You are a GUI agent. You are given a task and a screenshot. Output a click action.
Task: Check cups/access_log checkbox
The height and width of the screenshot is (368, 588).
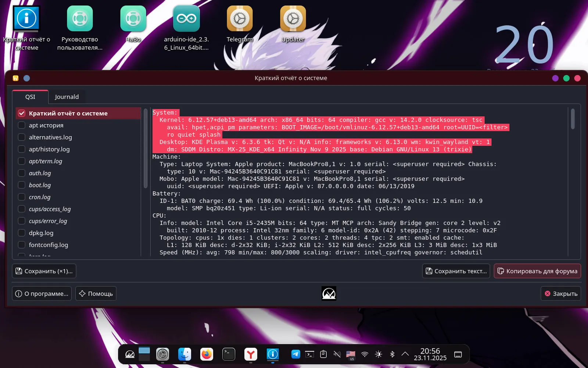(x=22, y=209)
